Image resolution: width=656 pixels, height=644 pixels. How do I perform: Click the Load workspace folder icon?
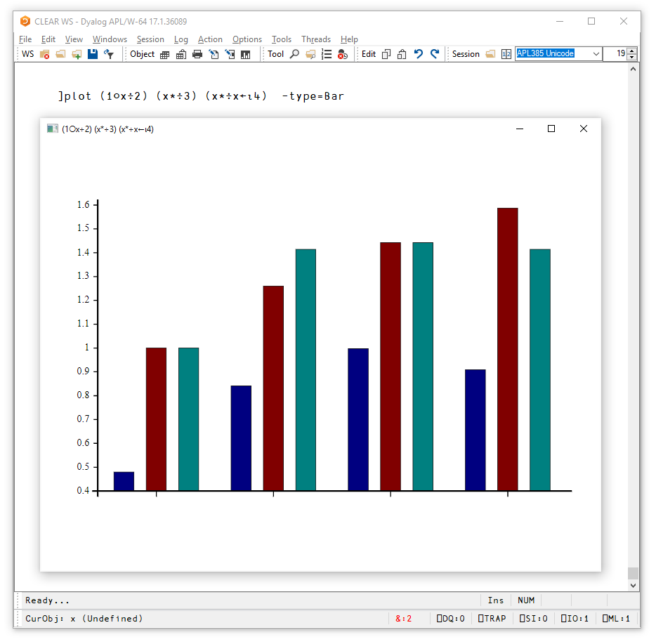pyautogui.click(x=60, y=54)
